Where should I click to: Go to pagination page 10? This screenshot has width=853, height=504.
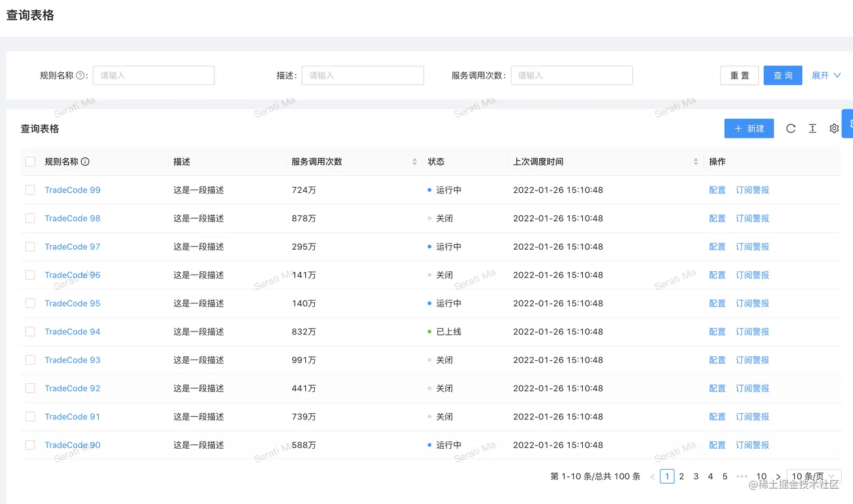pyautogui.click(x=762, y=476)
